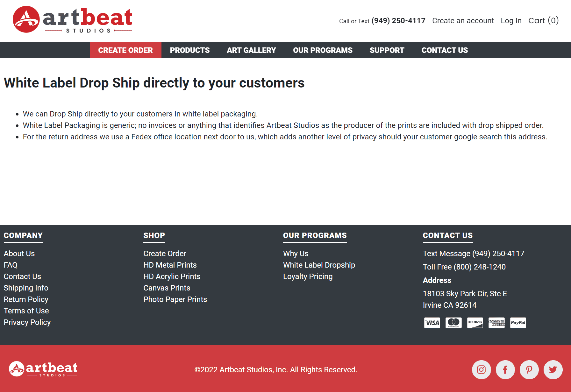Click the Discover card icon

point(475,323)
